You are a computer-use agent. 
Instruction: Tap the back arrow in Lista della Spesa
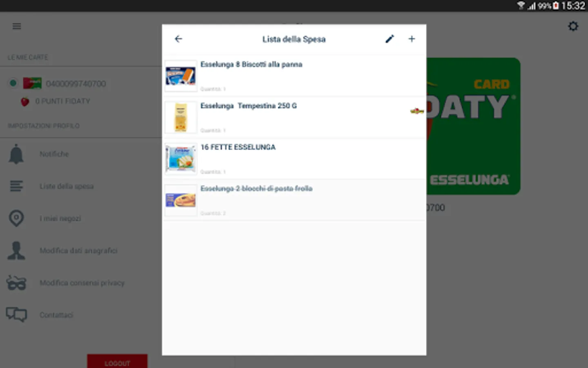(x=178, y=39)
